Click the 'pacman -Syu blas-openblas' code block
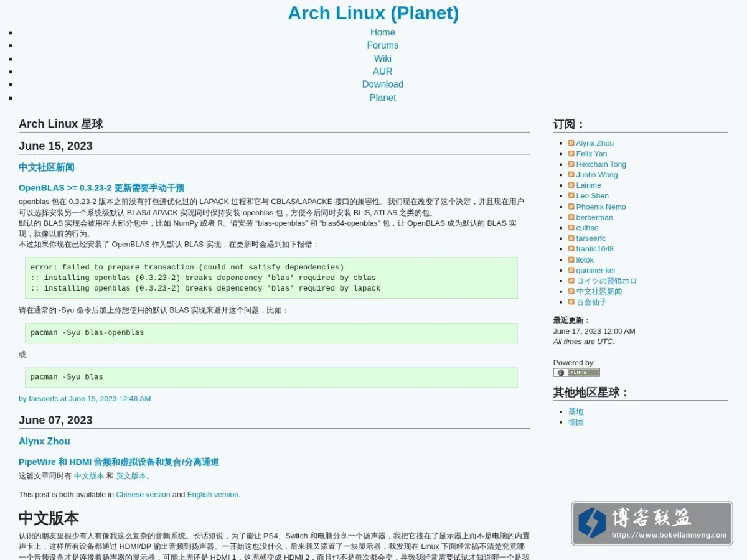This screenshot has width=747, height=560. tap(271, 333)
